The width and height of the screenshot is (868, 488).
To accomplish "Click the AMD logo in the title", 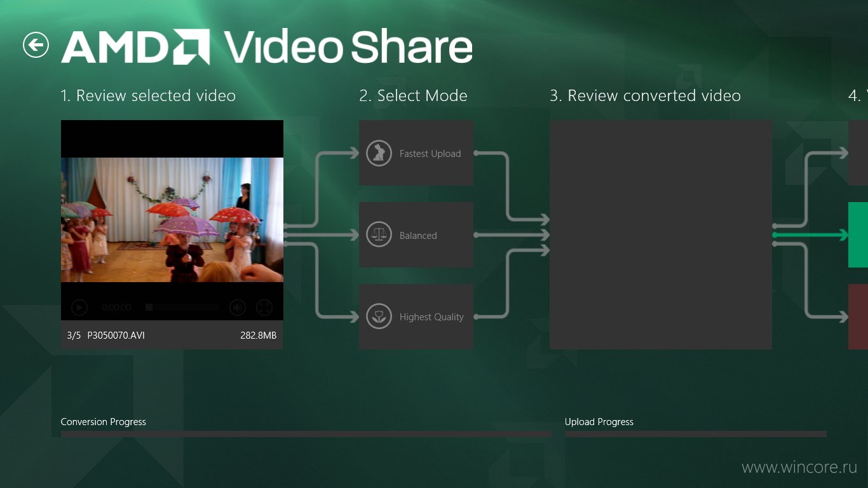I will 135,47.
